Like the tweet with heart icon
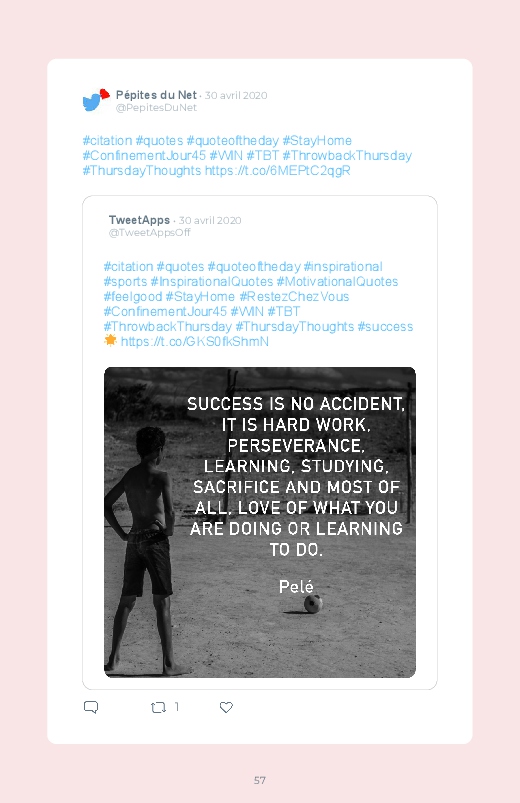This screenshot has width=520, height=803. (226, 707)
